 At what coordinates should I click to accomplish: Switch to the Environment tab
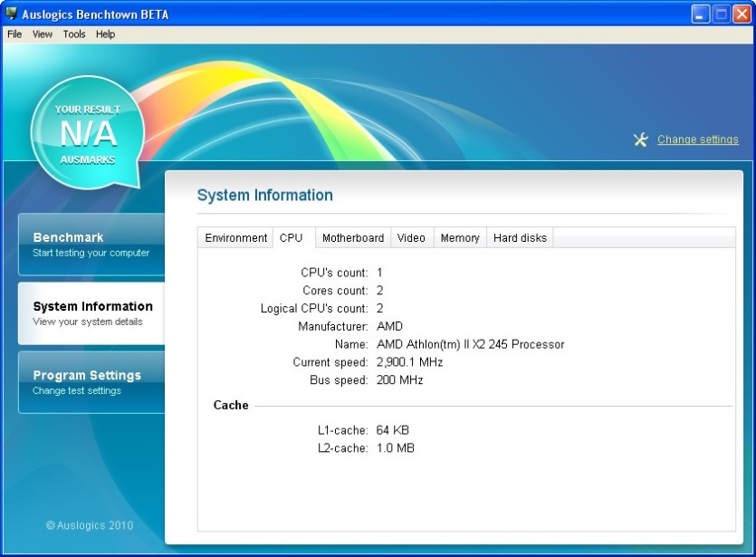coord(235,238)
